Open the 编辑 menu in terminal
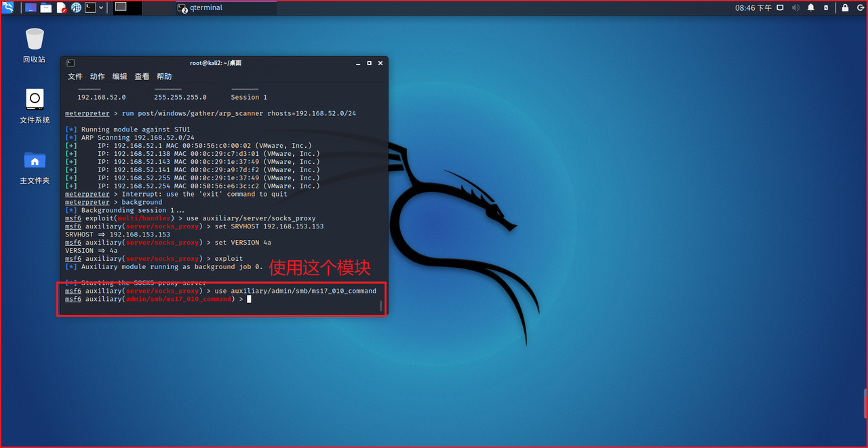868x448 pixels. tap(120, 77)
